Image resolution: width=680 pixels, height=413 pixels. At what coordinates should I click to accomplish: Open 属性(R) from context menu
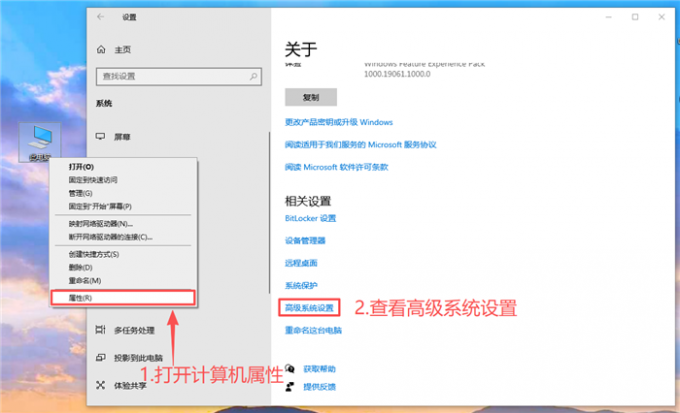pyautogui.click(x=124, y=298)
